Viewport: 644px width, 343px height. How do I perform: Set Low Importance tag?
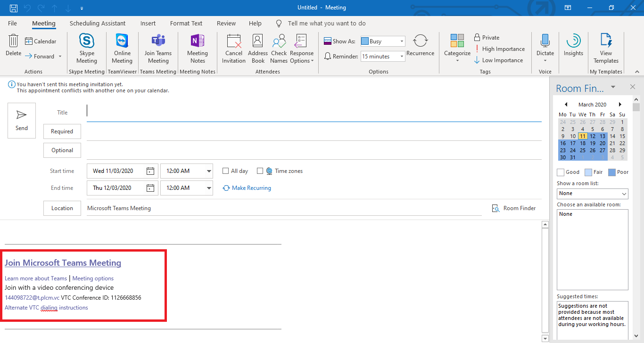coord(499,60)
